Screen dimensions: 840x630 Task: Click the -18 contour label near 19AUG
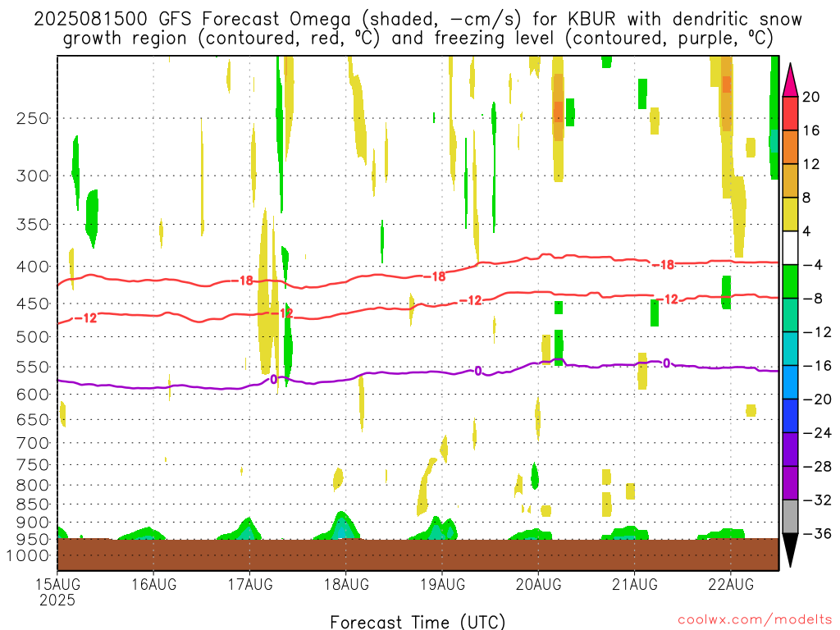435,276
